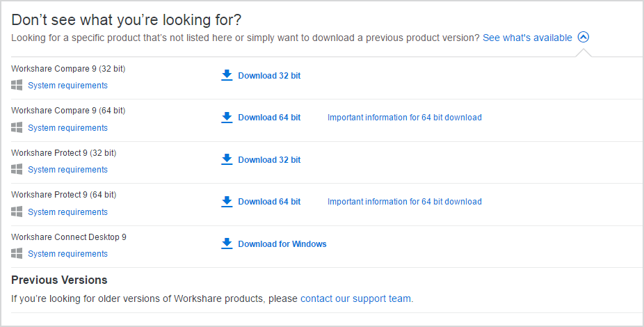644x327 pixels.
Task: Click the Workshare Connect Desktop 9 title
Action: pyautogui.click(x=69, y=237)
